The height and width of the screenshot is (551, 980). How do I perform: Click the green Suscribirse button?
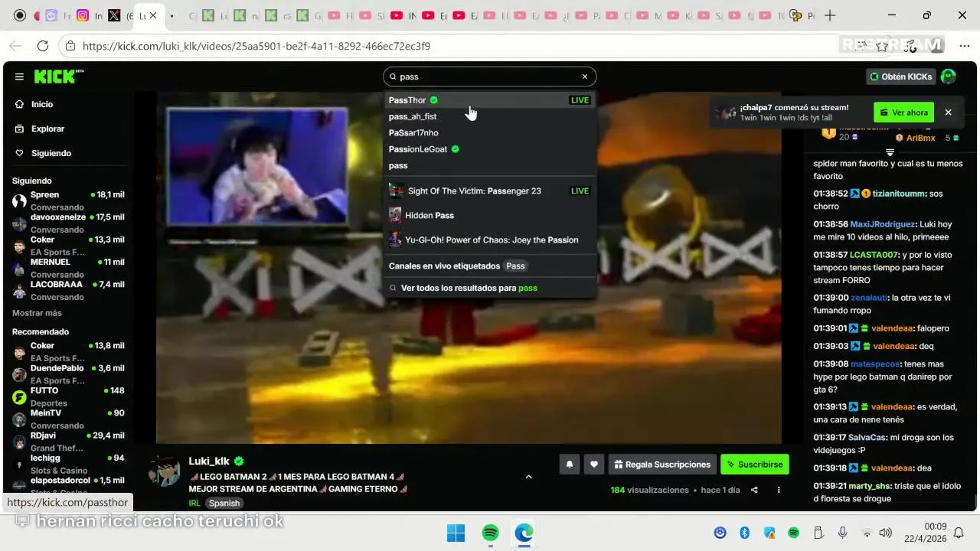tap(754, 464)
